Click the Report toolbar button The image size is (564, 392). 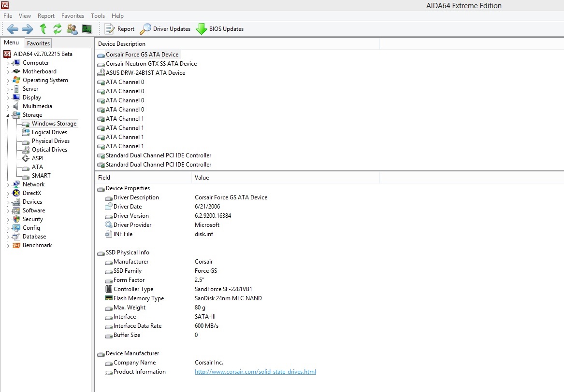point(119,29)
